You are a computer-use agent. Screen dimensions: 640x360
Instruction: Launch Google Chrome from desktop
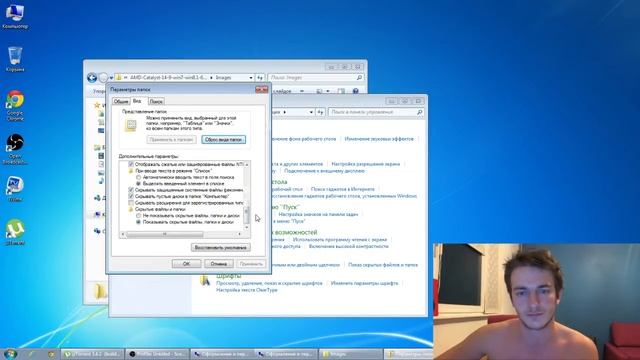pyautogui.click(x=15, y=105)
